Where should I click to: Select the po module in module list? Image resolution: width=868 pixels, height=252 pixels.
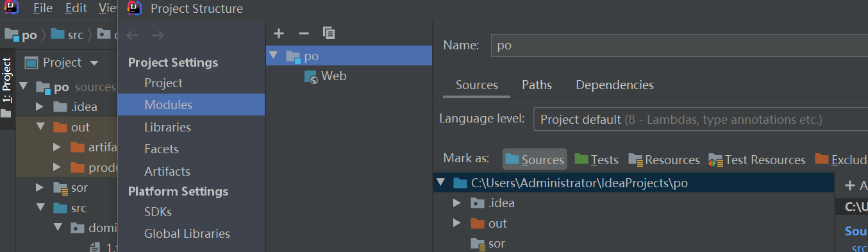[x=349, y=56]
